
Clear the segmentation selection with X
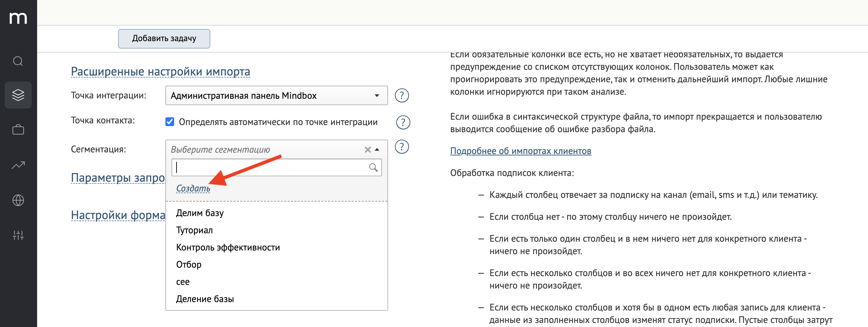pos(368,150)
